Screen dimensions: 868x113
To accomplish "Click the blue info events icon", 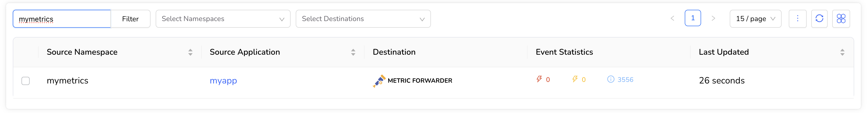I will click(611, 80).
